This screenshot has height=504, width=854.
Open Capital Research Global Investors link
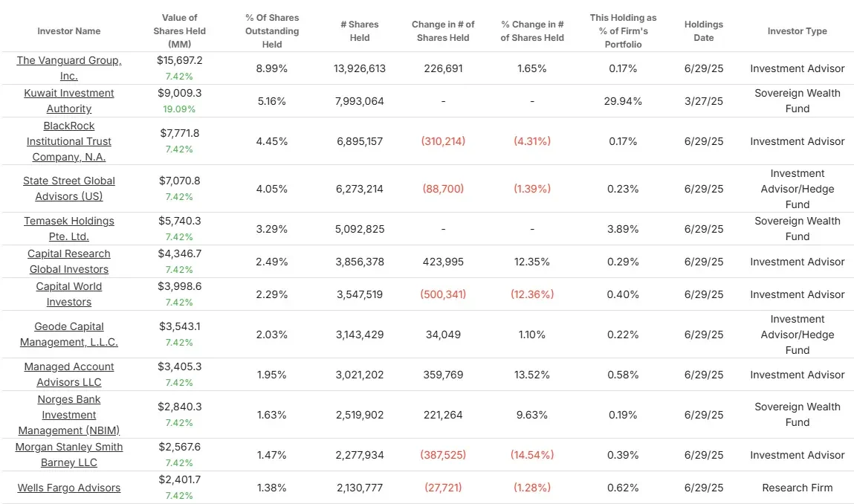pyautogui.click(x=69, y=262)
